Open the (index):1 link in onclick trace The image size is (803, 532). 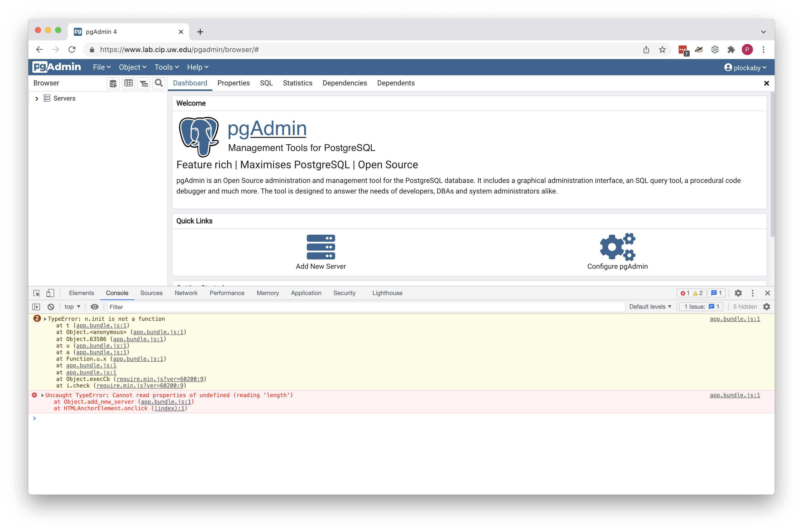click(x=169, y=408)
